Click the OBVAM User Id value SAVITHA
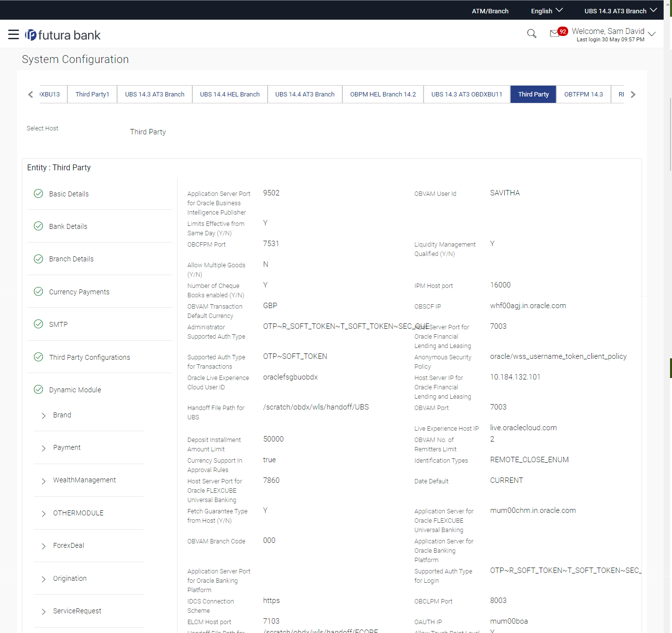Image resolution: width=672 pixels, height=633 pixels. (505, 193)
